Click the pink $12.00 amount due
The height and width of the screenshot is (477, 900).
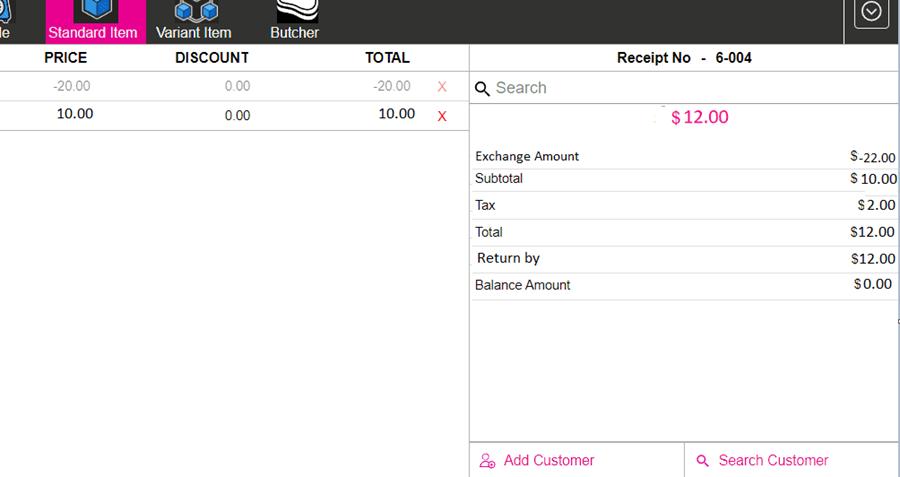click(x=699, y=117)
